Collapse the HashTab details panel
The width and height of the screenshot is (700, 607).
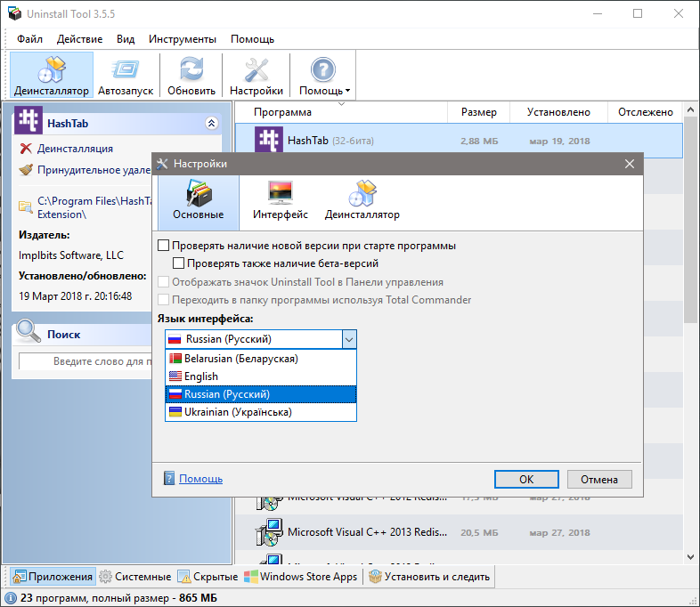point(212,123)
